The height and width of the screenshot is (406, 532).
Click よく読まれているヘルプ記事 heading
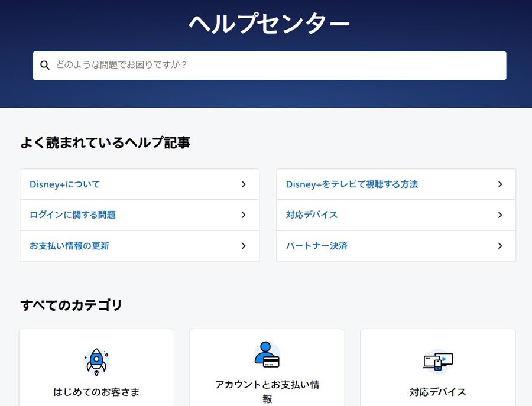pos(105,142)
